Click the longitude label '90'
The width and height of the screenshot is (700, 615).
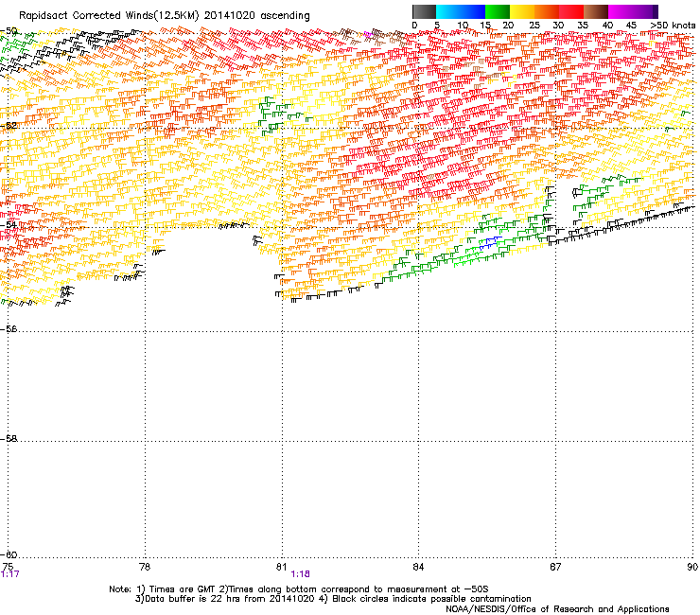click(x=692, y=567)
